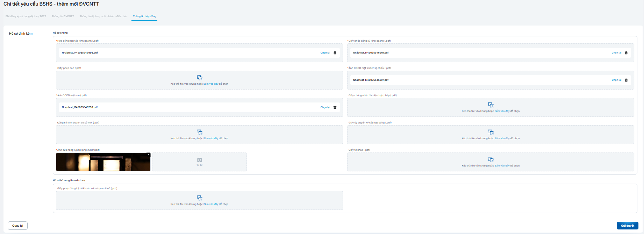Click file name Nhậptest_1745035546993.pdf

pyautogui.click(x=80, y=53)
